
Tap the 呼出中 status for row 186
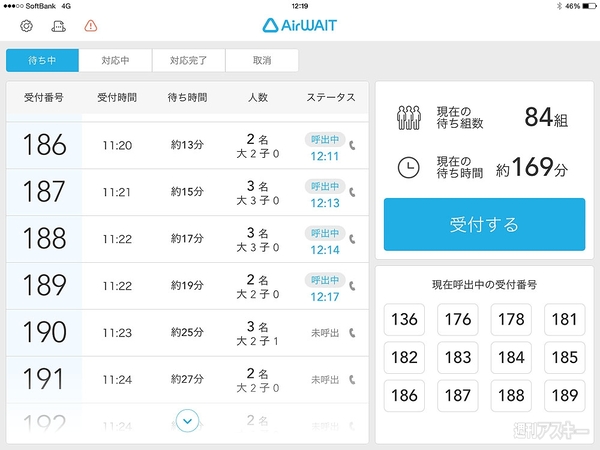point(325,140)
